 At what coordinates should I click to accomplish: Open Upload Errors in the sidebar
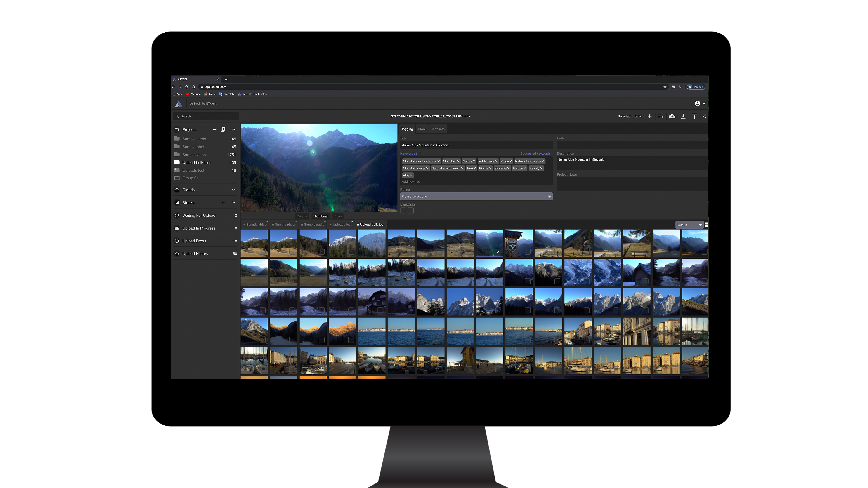(194, 241)
